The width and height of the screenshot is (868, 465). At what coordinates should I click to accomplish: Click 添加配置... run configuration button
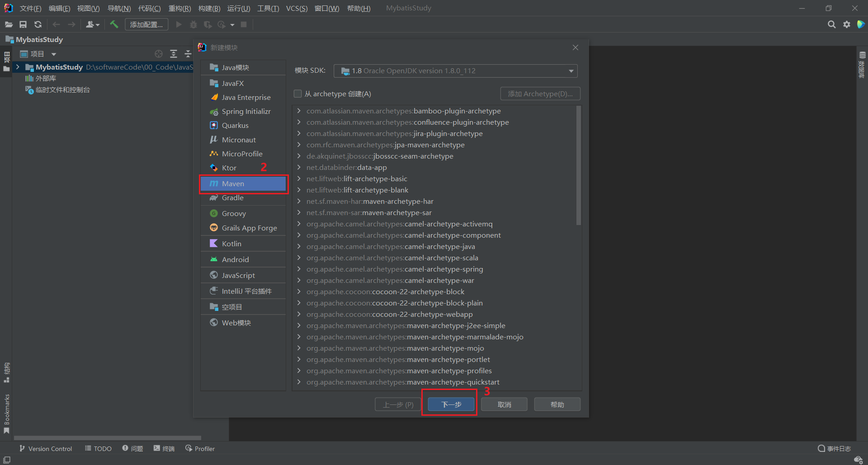point(146,24)
